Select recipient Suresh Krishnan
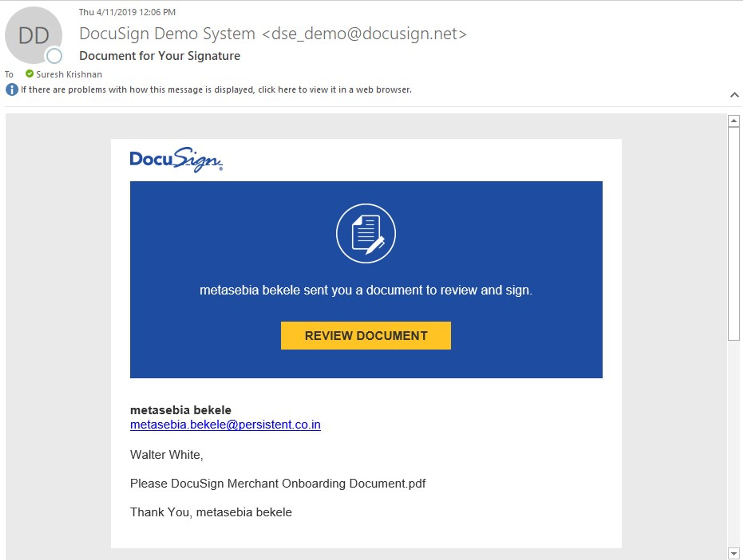Screen dimensions: 743x560 coord(69,74)
